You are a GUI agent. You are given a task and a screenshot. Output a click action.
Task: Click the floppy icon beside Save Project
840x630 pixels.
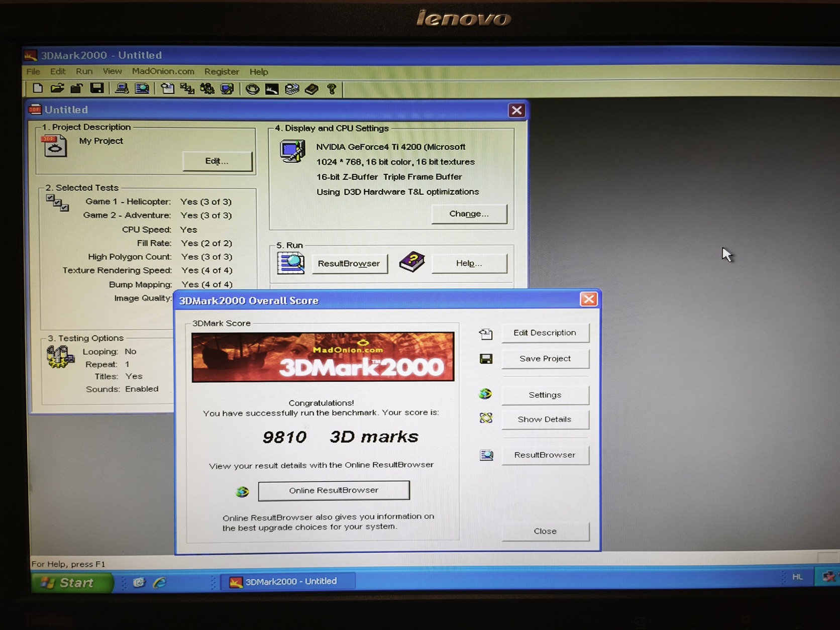point(486,359)
